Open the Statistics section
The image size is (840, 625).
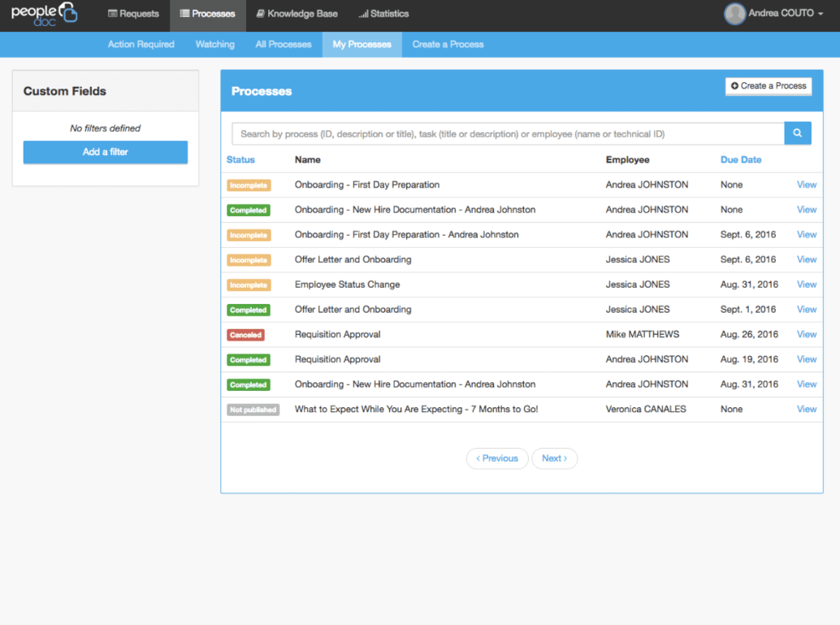[383, 14]
